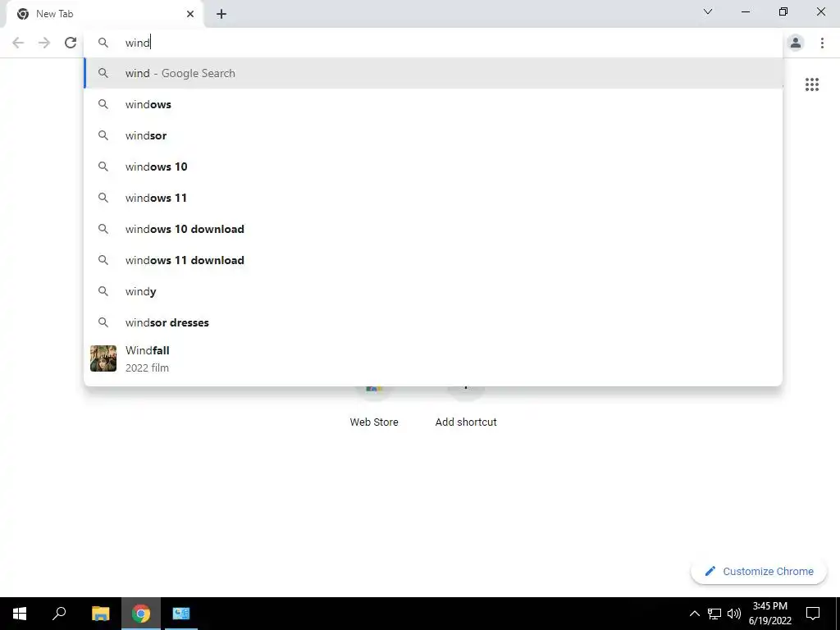840x630 pixels.
Task: Choose the 'windsor dresses' suggestion
Action: click(433, 322)
